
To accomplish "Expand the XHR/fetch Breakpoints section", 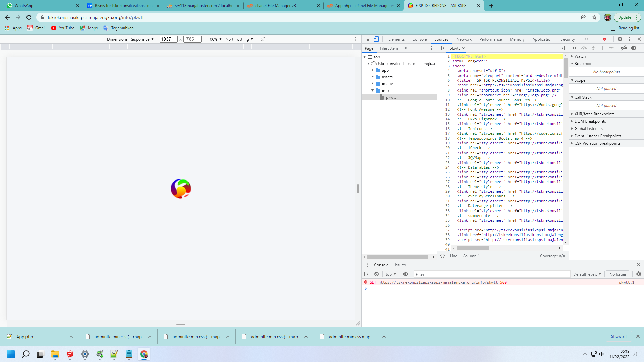I will (594, 114).
